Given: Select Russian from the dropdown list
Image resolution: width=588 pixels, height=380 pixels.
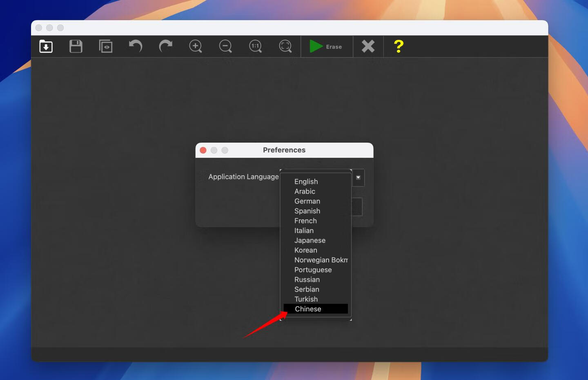Looking at the screenshot, I should tap(316, 279).
